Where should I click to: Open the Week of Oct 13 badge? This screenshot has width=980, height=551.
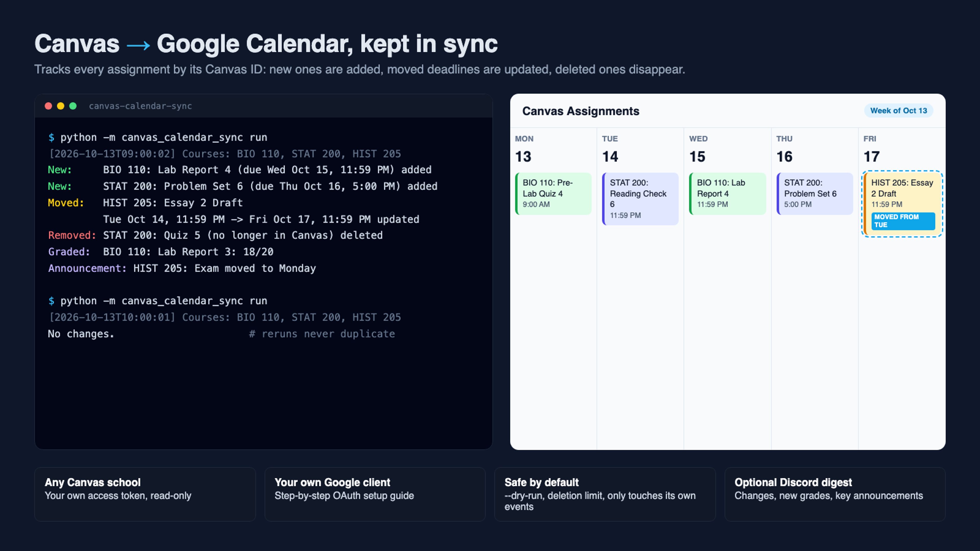899,111
